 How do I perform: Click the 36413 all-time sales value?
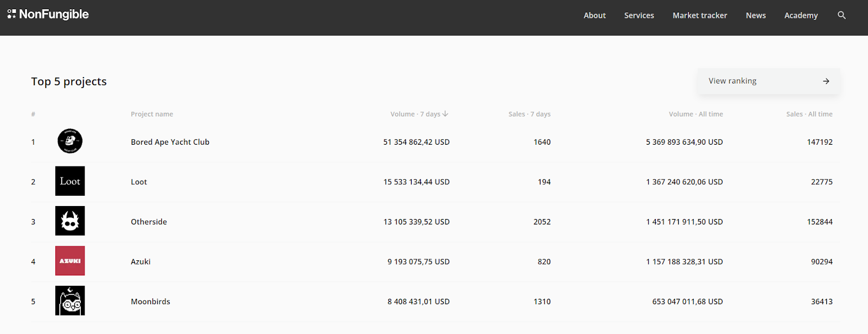coord(822,301)
